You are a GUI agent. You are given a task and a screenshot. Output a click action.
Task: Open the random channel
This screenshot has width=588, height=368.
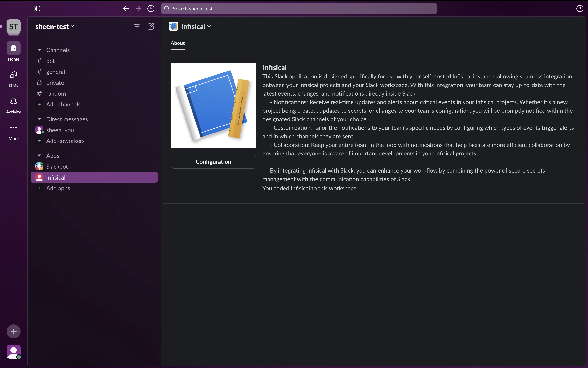click(x=94, y=93)
